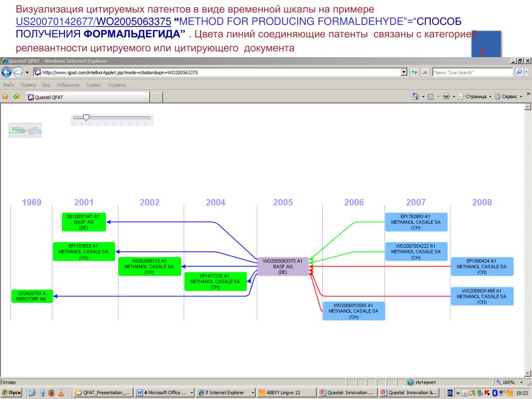Click the citation map overview thumbnail
532x399 pixels.
tap(25, 130)
